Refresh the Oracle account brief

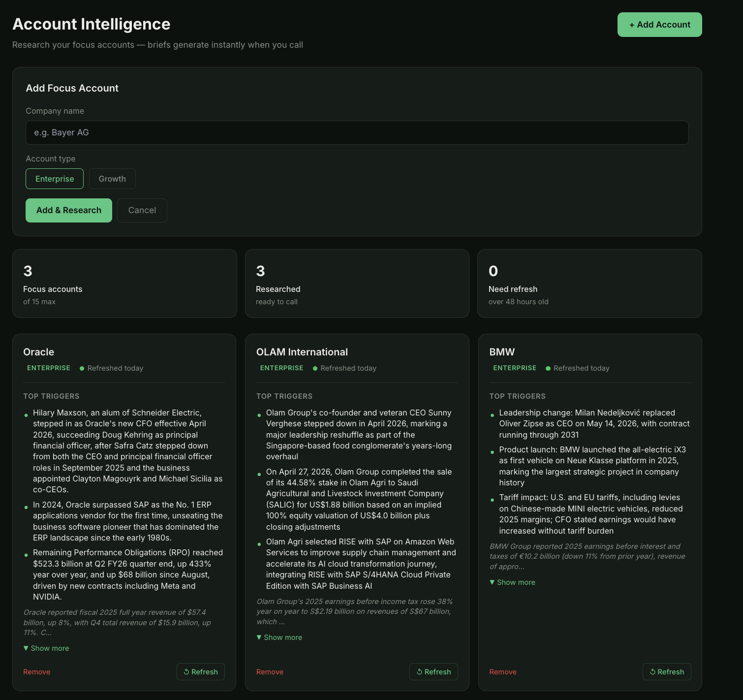[x=201, y=672]
